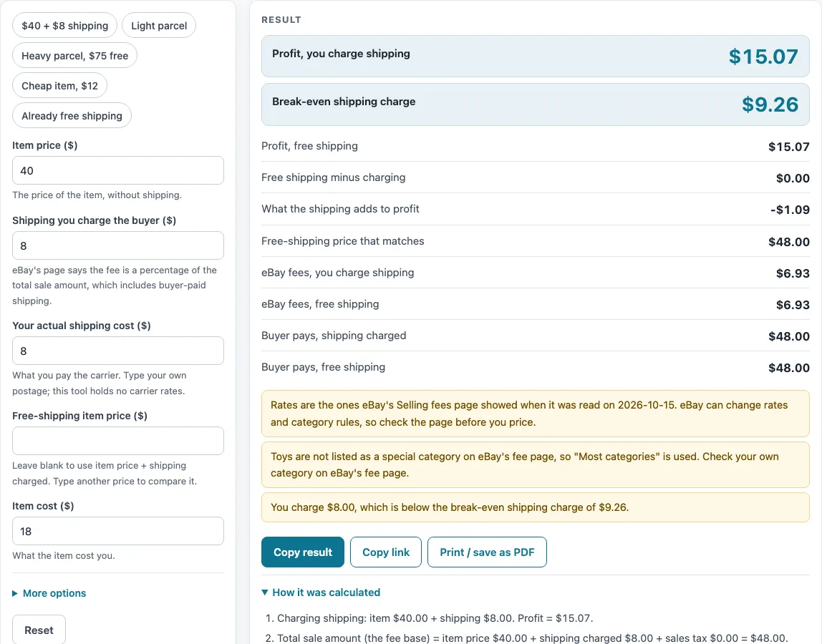Viewport: 822px width, 644px height.
Task: Collapse "How it was calculated" details
Action: tap(321, 592)
